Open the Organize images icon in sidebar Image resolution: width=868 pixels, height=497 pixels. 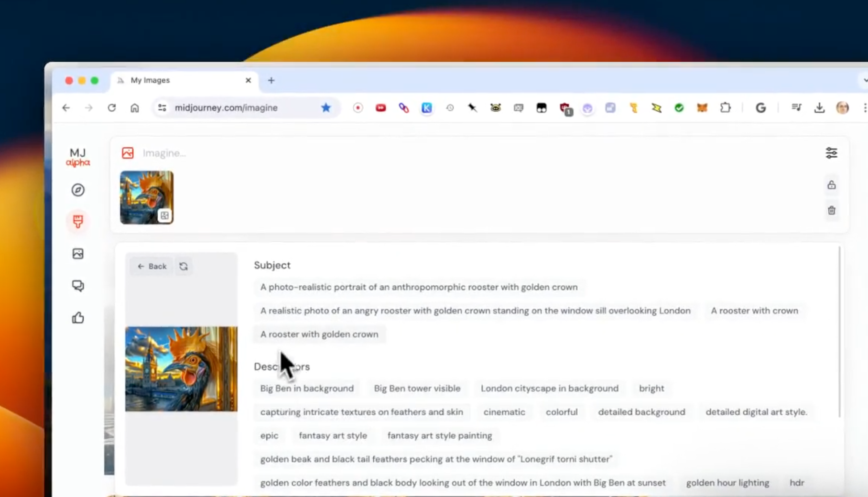tap(78, 253)
